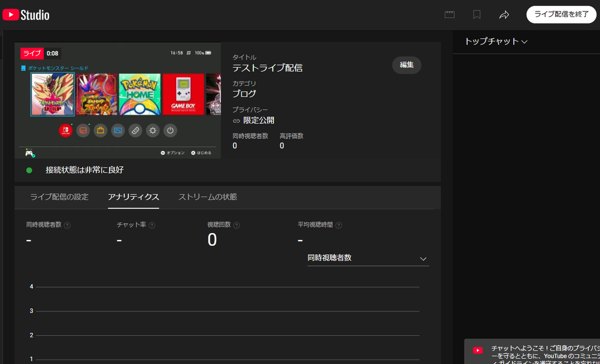Click the 編集 button
Screen dimensions: 600x364
tap(406, 65)
